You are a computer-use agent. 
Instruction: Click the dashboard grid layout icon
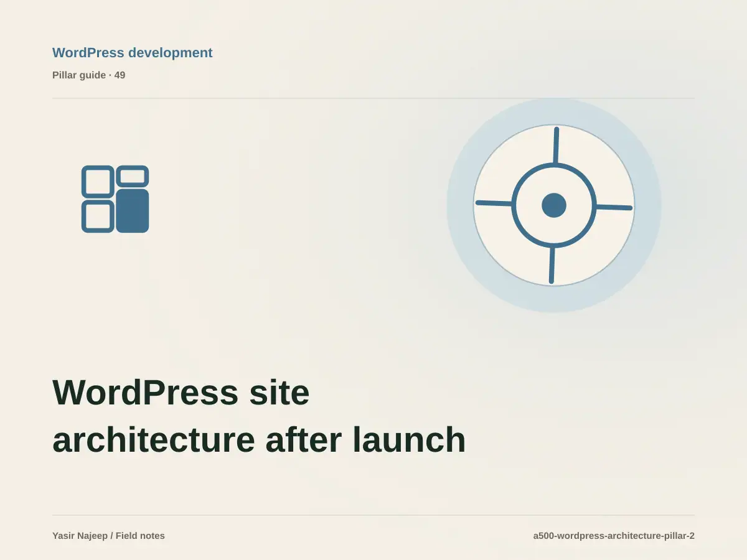click(x=115, y=199)
